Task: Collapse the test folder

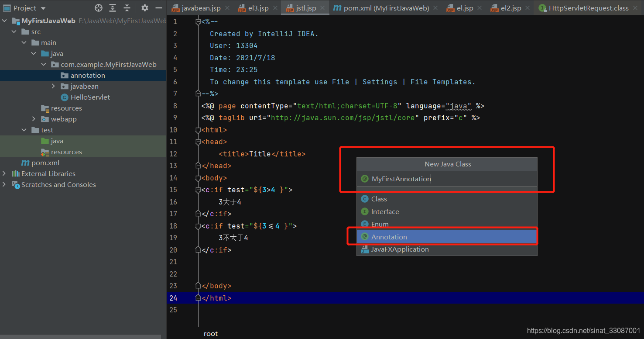Action: pos(24,130)
